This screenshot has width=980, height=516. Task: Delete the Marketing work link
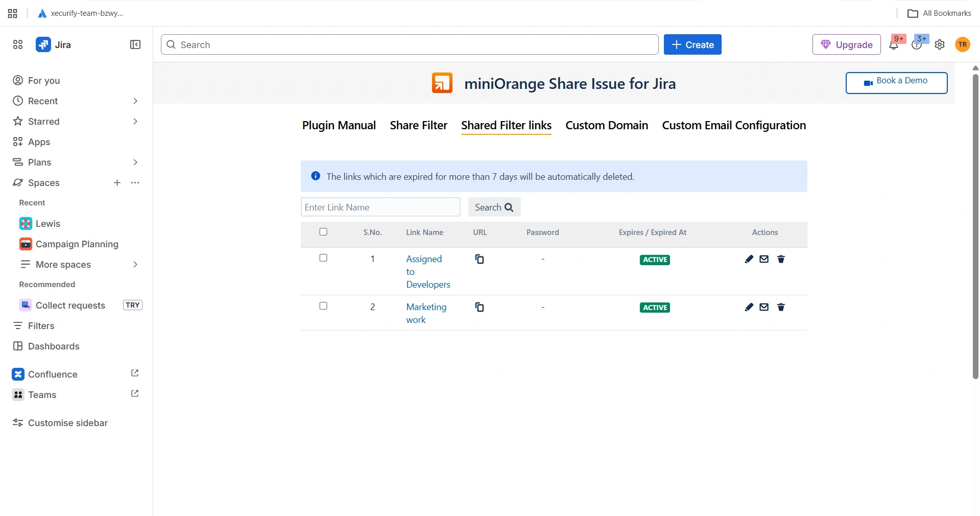pyautogui.click(x=781, y=307)
